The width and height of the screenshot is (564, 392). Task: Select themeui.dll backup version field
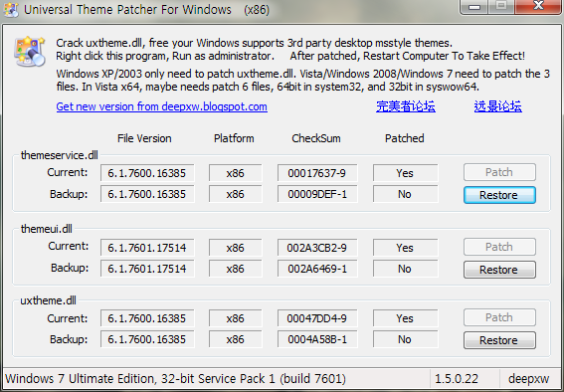(x=147, y=269)
